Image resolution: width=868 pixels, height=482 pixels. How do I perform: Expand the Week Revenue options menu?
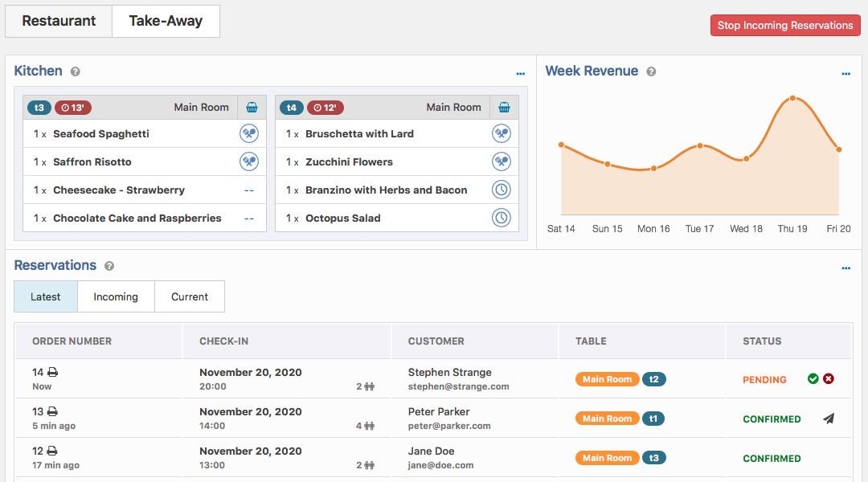845,74
